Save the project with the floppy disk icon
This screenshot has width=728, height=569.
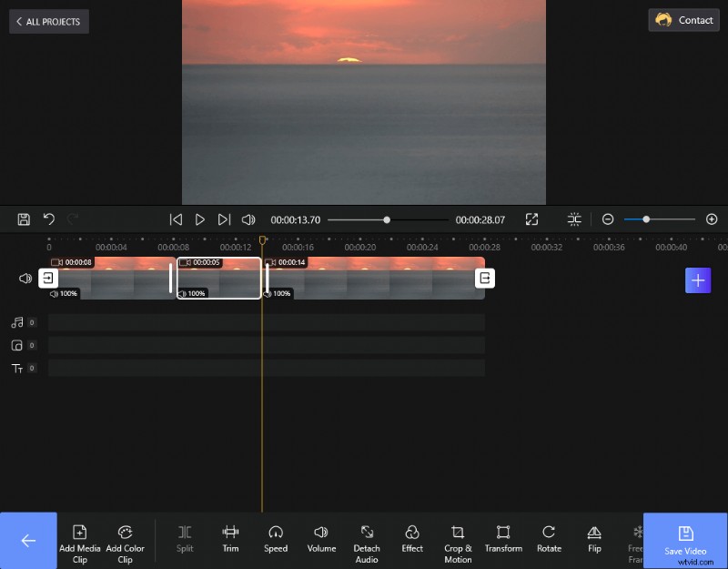click(22, 219)
